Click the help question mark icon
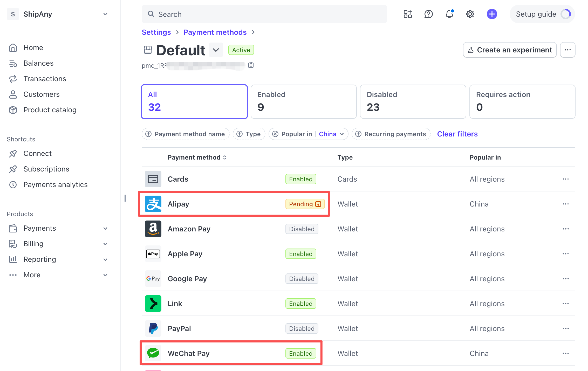 [x=428, y=14]
